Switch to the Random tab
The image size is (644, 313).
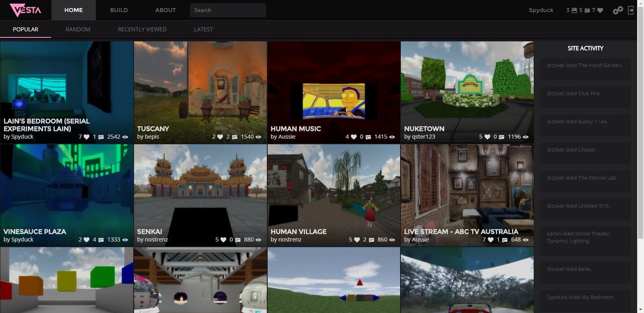pyautogui.click(x=78, y=29)
